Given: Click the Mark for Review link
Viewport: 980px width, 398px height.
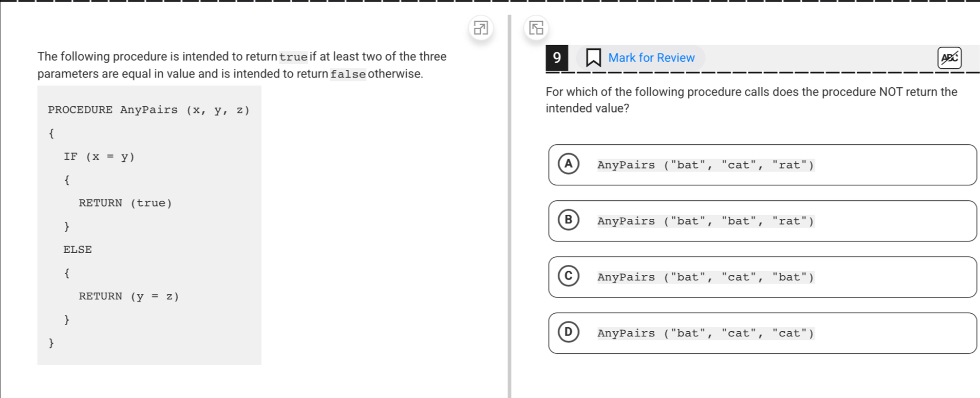Looking at the screenshot, I should [651, 58].
